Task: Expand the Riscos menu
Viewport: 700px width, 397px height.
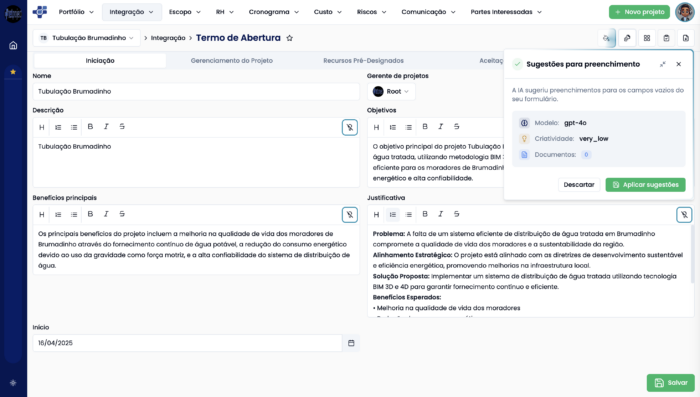Action: 371,12
